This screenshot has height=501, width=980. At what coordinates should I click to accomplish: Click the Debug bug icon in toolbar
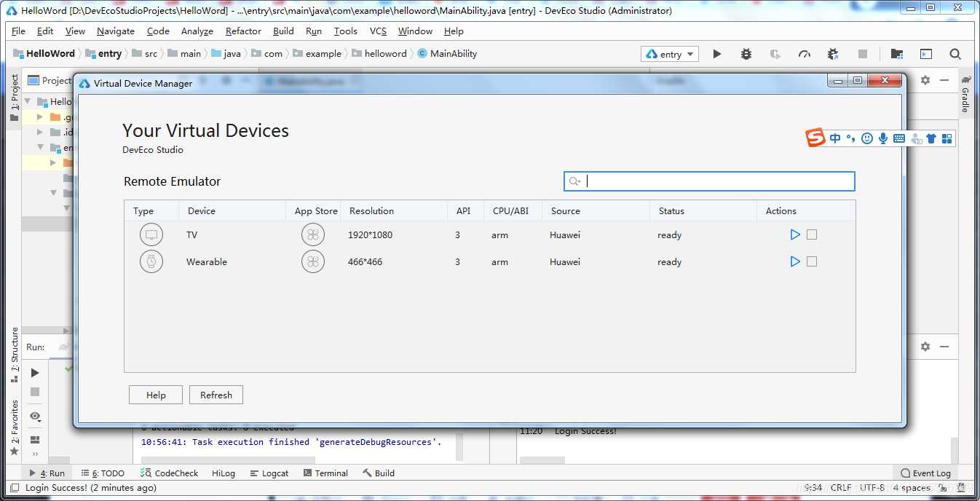point(746,54)
